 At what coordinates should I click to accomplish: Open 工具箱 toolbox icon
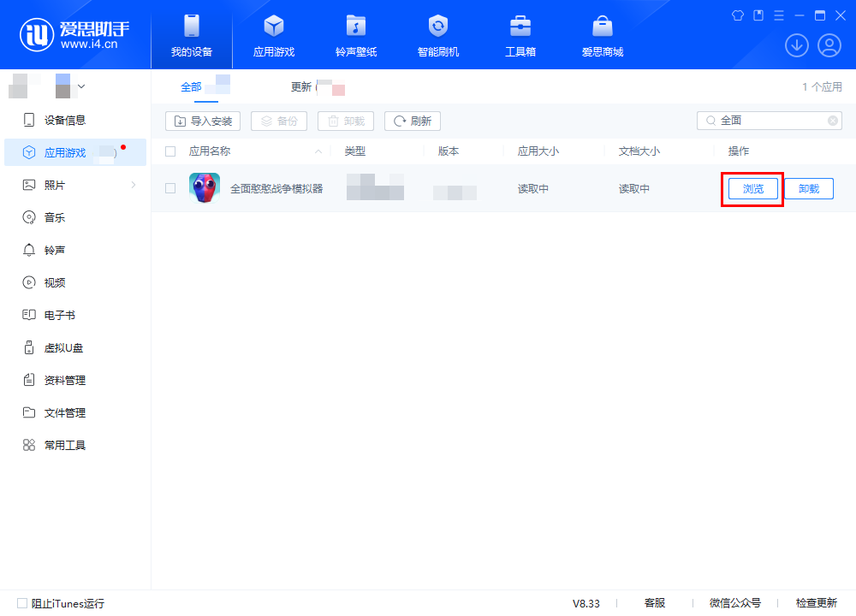click(x=520, y=26)
